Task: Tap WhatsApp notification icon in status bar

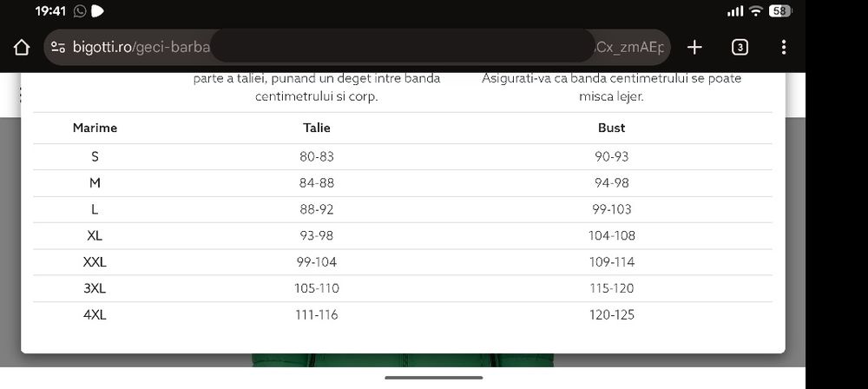Action: coord(80,11)
